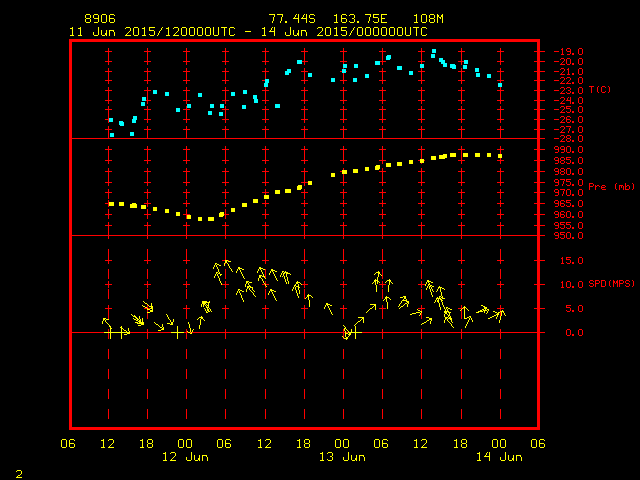Click the elevation text "108M"

tap(428, 19)
